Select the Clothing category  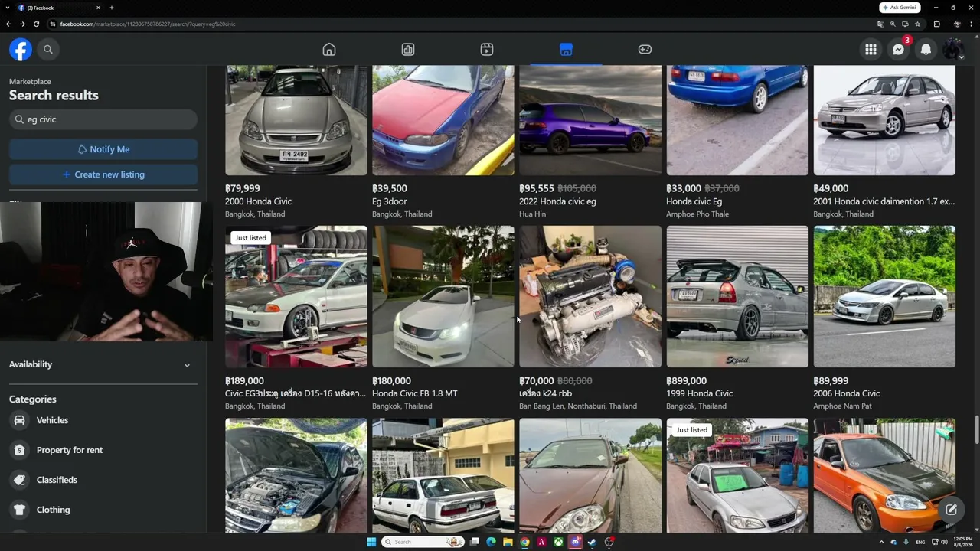[103, 510]
